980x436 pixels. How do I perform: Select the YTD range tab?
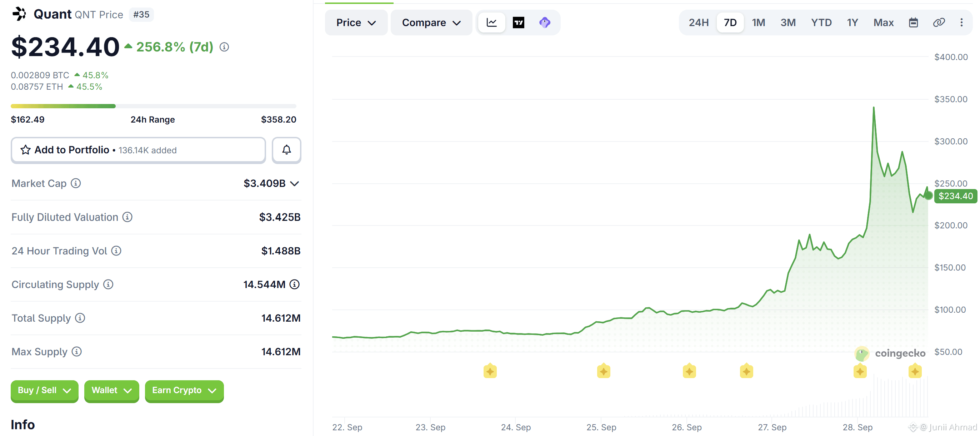coord(821,23)
